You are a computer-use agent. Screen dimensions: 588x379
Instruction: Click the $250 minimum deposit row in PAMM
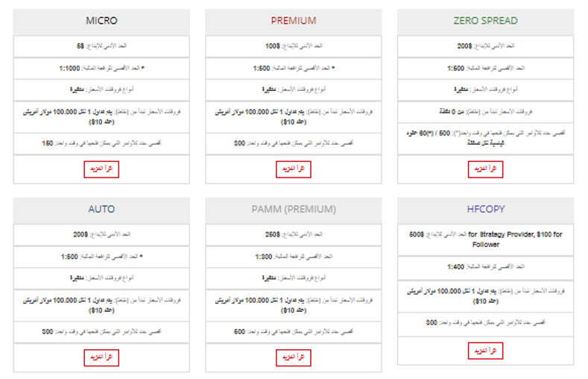[x=293, y=234]
